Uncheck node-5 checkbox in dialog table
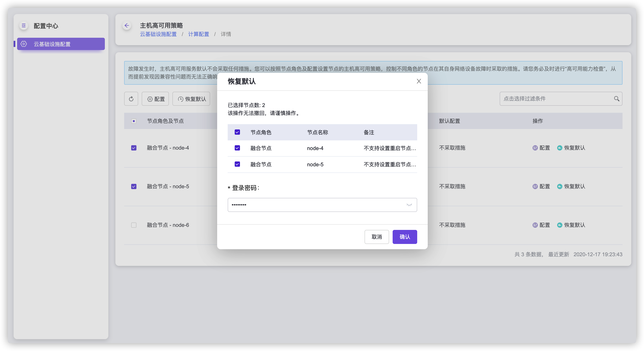Viewport: 644px width, 351px height. click(237, 164)
